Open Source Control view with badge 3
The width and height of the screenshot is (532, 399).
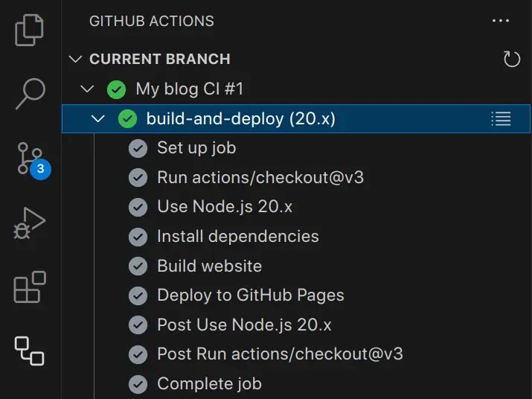pos(33,160)
